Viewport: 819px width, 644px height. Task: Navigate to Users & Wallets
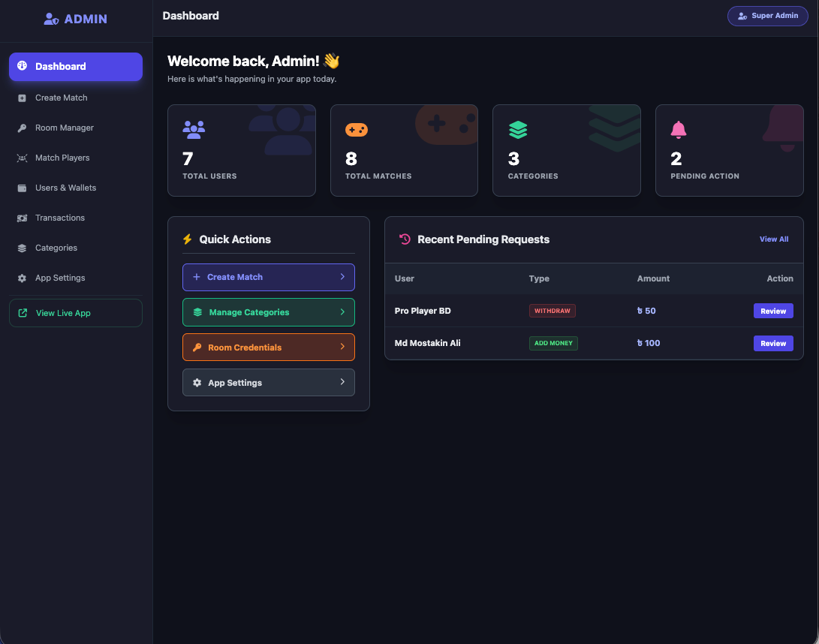(76, 188)
